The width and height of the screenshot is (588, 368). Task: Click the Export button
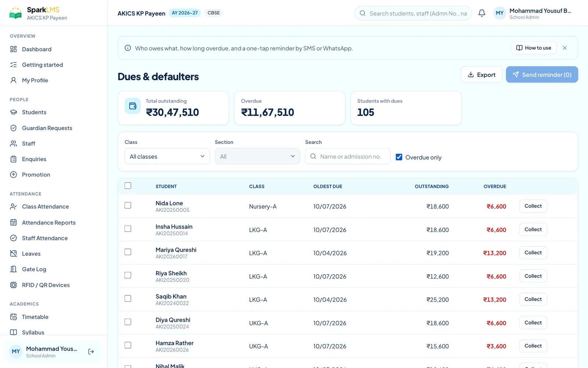click(x=481, y=75)
